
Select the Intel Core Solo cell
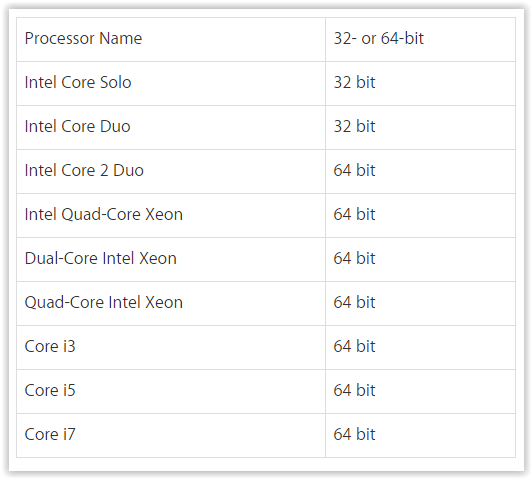171,83
